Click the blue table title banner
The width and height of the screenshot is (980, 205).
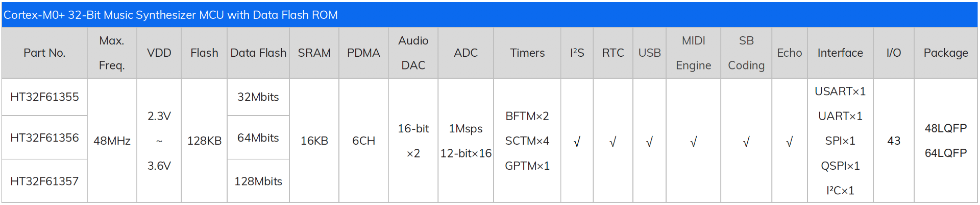(489, 15)
